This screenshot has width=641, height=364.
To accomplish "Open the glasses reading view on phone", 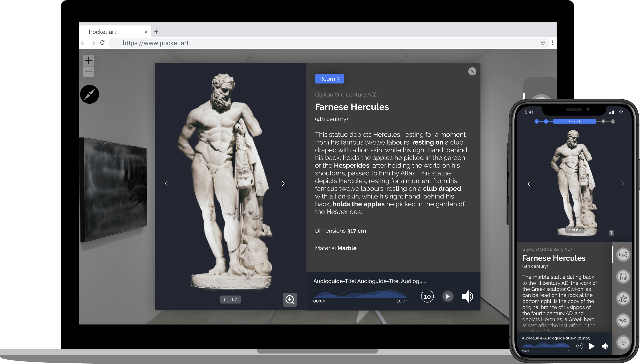I will click(x=623, y=255).
